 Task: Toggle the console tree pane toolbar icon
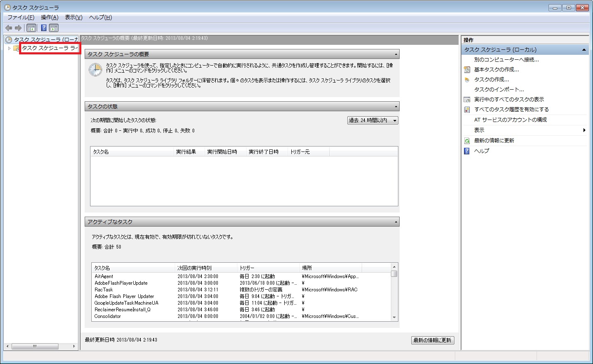pyautogui.click(x=32, y=28)
